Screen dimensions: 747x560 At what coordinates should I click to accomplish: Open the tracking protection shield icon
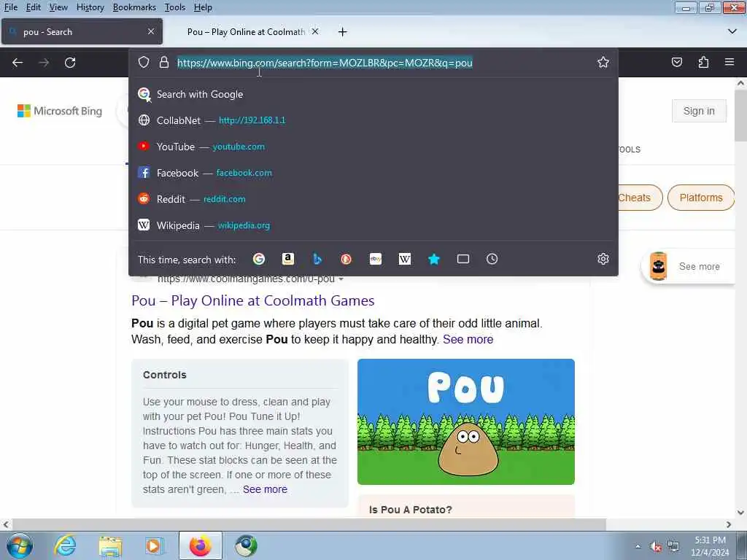[x=144, y=63]
